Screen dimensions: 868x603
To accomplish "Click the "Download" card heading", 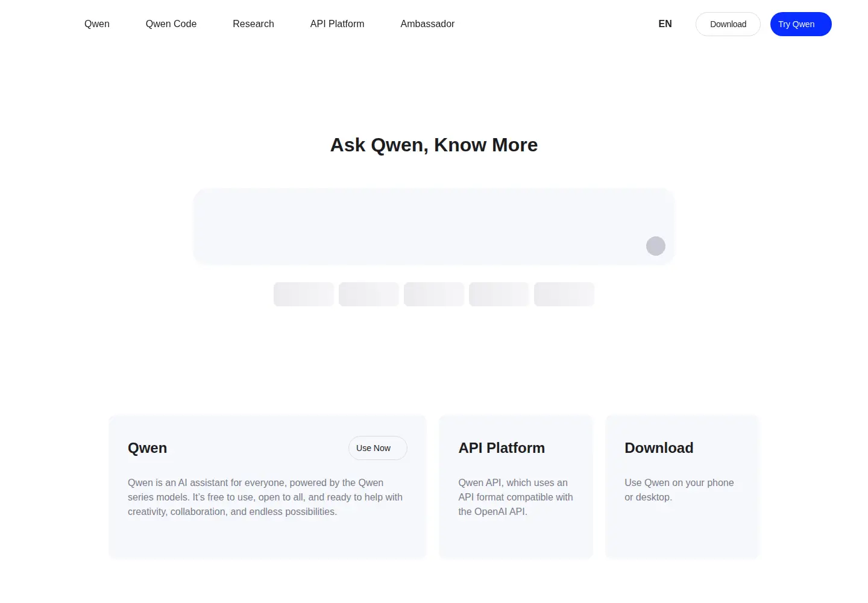I will point(659,448).
